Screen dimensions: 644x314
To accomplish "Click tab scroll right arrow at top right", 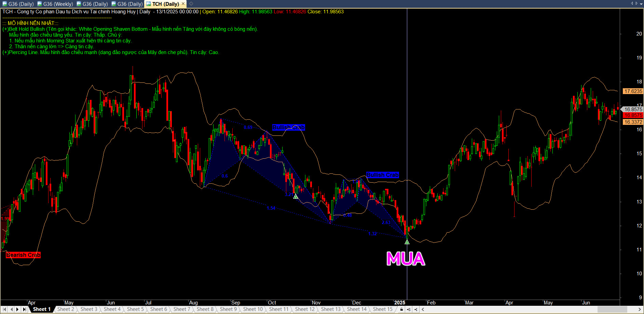I will [636, 3].
